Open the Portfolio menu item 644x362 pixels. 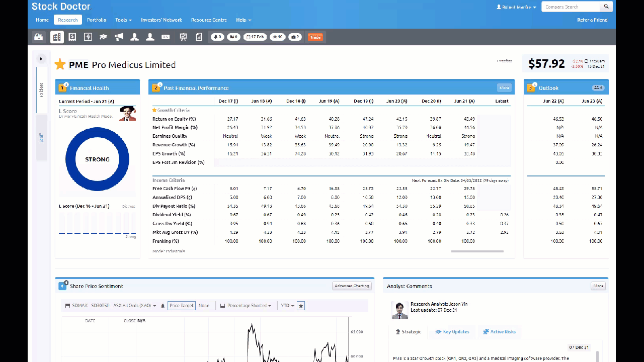[97, 20]
